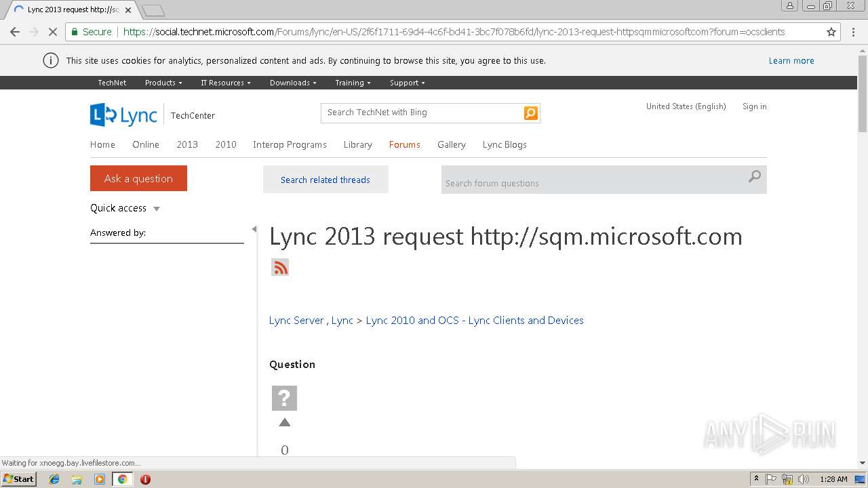868x488 pixels.
Task: Open the Library navigation tab
Action: 357,144
